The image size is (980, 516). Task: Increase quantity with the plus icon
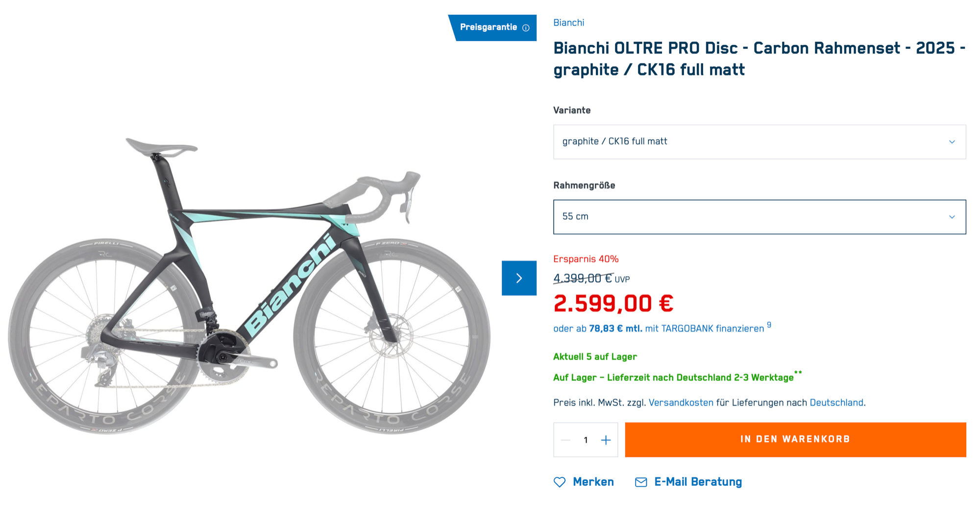(x=606, y=440)
